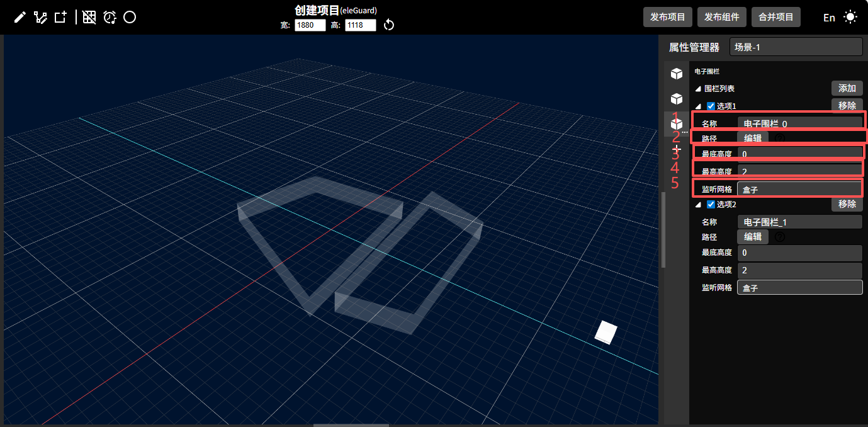Click the help question mark for 选项1 路径
This screenshot has width=868, height=427.
tap(780, 138)
